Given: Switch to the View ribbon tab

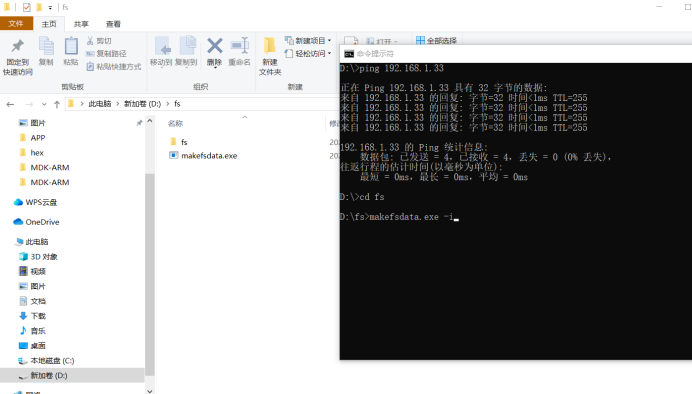Looking at the screenshot, I should pos(113,24).
